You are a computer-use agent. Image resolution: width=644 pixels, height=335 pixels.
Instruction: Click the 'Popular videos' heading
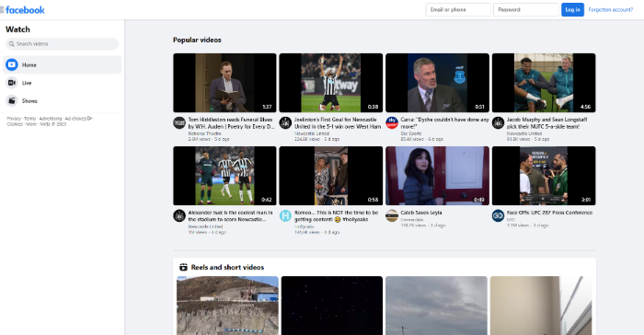coord(197,40)
